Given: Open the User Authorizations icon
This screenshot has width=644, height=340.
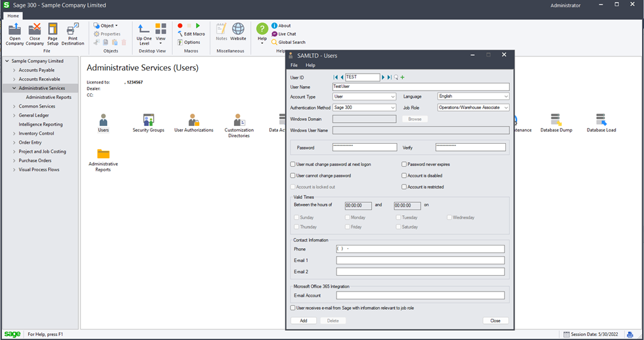Looking at the screenshot, I should [193, 121].
